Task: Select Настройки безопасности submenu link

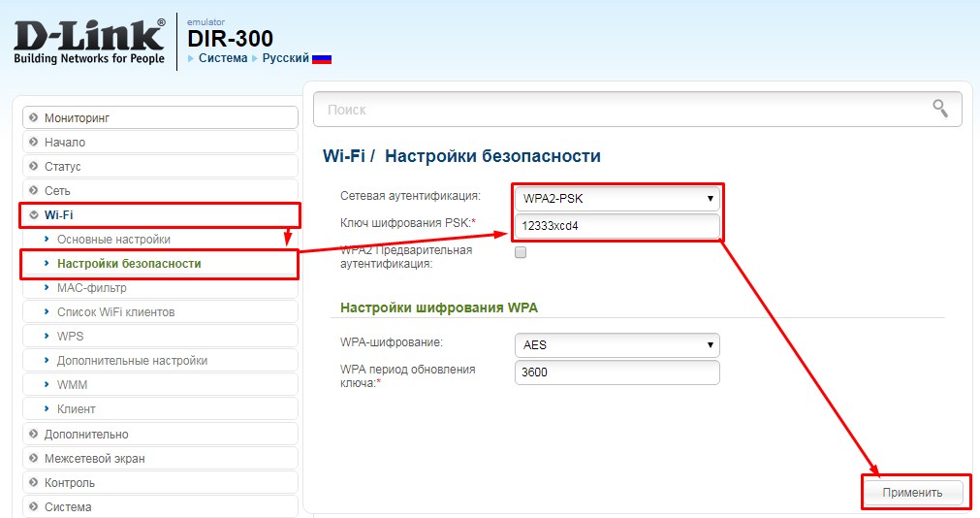Action: (x=129, y=264)
